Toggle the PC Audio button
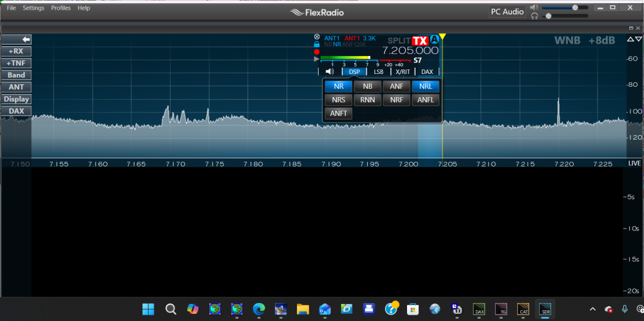 [507, 12]
